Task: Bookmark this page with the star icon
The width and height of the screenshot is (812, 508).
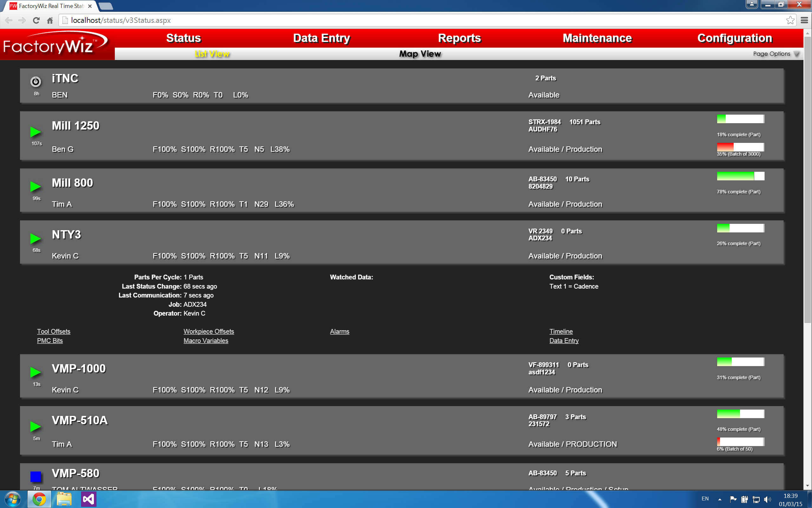Action: 790,20
